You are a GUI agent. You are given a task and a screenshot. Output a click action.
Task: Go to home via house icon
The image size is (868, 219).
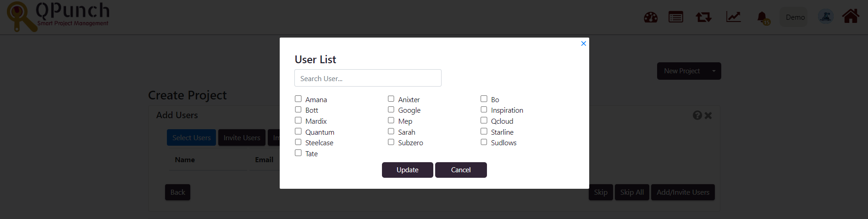point(851,16)
